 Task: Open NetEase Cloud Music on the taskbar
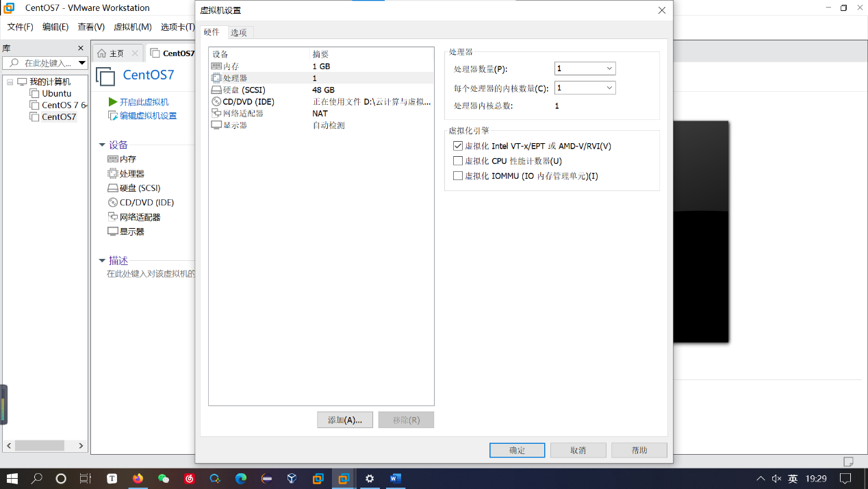coord(190,479)
